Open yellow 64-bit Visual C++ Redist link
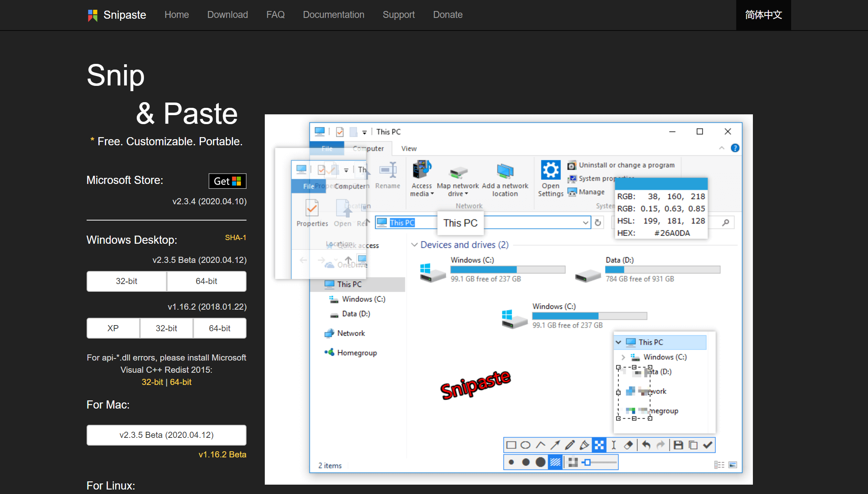868x494 pixels. tap(181, 382)
